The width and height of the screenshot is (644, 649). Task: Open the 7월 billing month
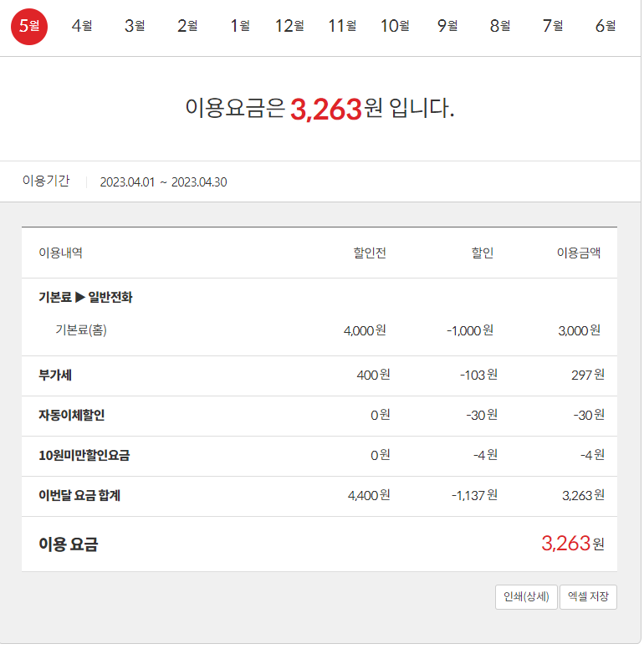pyautogui.click(x=553, y=26)
